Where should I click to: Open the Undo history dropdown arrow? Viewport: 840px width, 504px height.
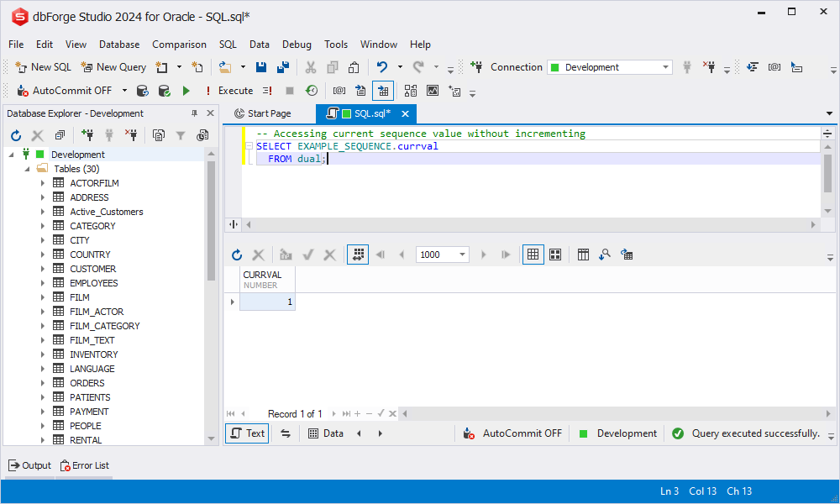point(400,67)
